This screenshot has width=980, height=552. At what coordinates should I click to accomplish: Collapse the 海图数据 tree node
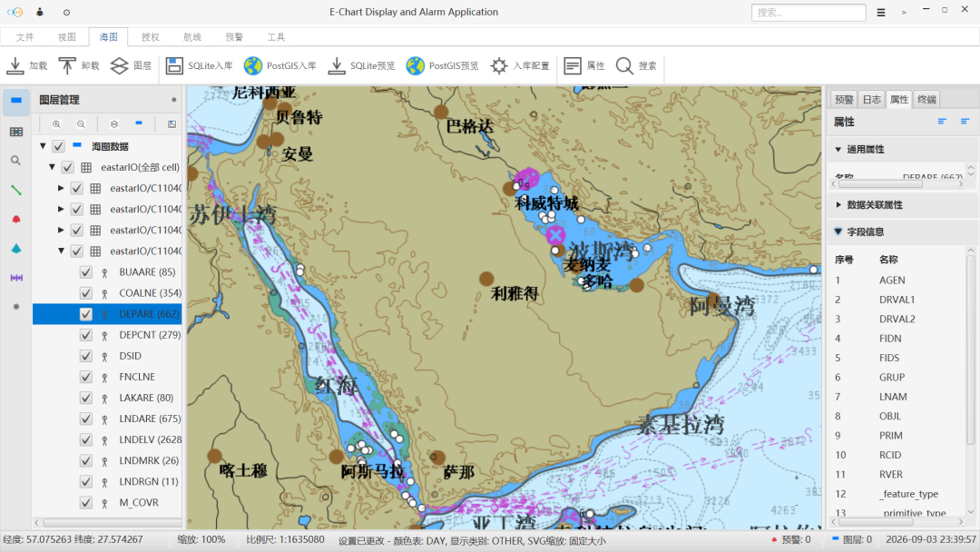pos(43,146)
